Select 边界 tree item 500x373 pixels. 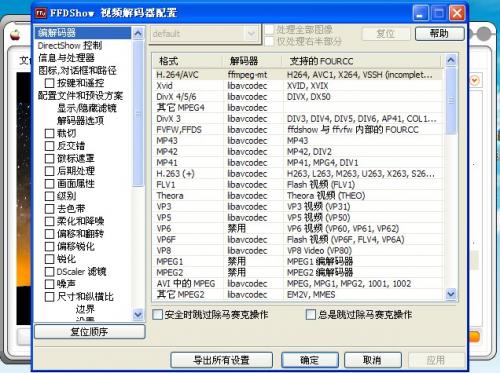(x=85, y=309)
